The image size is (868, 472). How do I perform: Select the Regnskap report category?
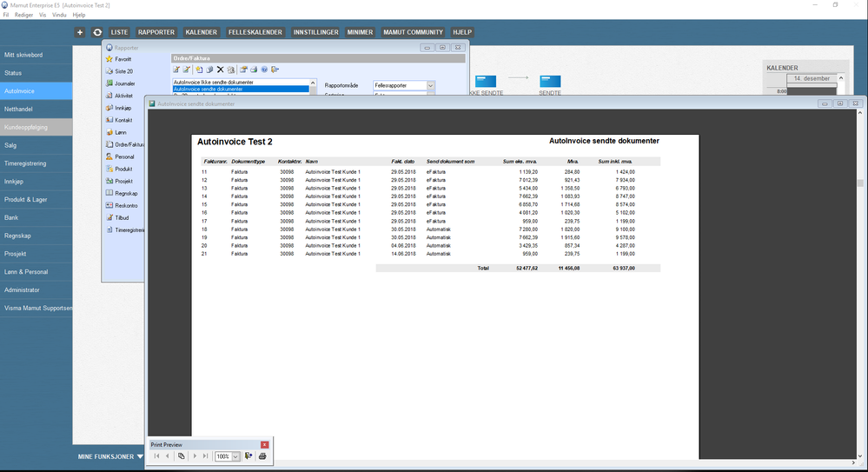click(x=125, y=193)
